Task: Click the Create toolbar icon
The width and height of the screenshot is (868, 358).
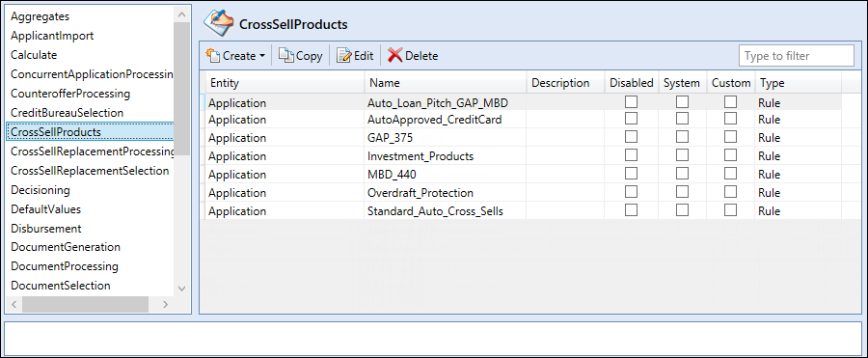Action: 213,55
